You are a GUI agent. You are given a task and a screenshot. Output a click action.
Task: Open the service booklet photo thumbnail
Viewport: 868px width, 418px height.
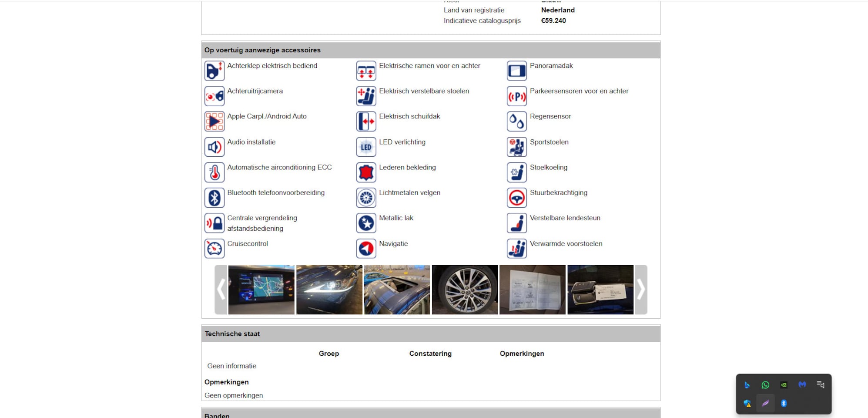coord(532,290)
